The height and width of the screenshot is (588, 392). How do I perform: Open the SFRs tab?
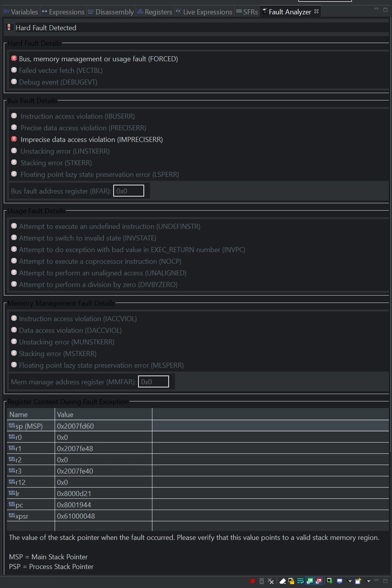pyautogui.click(x=247, y=12)
